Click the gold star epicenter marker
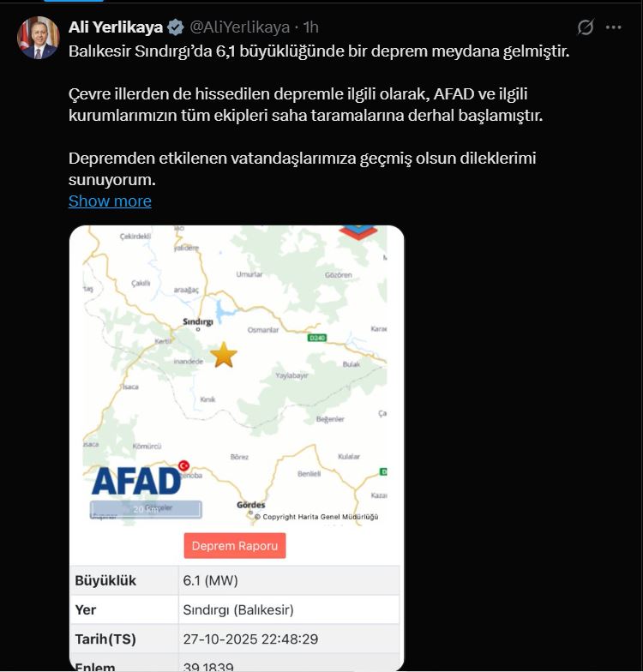Viewport: 643px width, 672px height. tap(224, 354)
